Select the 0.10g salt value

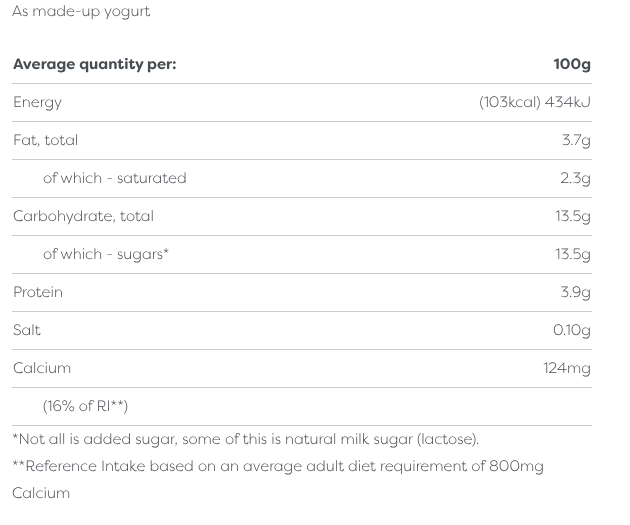[572, 330]
